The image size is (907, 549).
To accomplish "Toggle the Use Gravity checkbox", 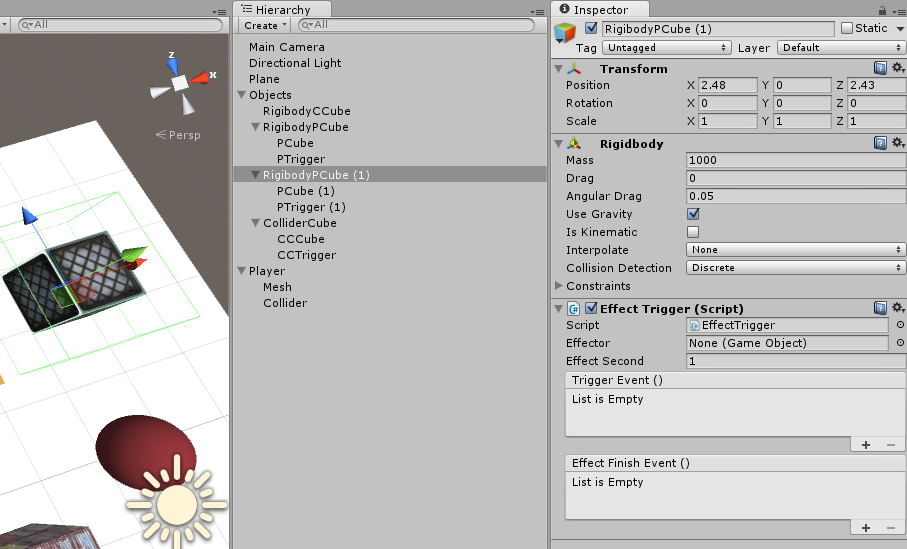I will click(x=693, y=214).
